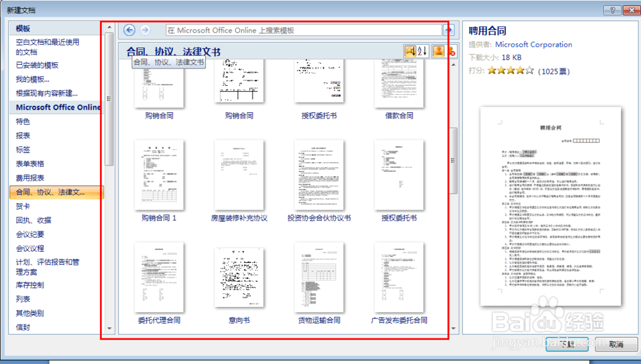
Task: Open the dialog help question mark
Action: [x=612, y=10]
